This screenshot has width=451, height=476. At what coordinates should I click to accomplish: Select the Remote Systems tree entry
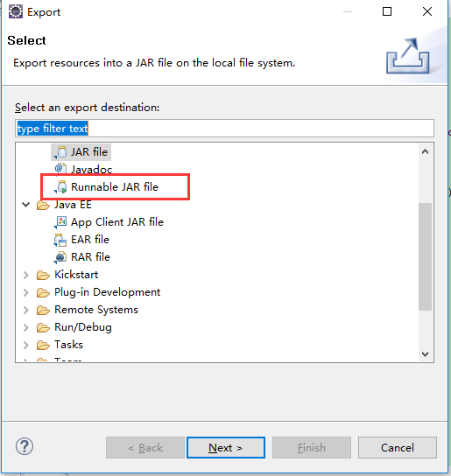click(96, 310)
